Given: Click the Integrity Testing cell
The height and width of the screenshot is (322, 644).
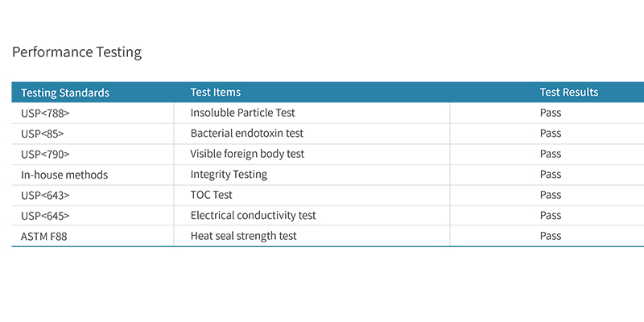Looking at the screenshot, I should [x=229, y=175].
